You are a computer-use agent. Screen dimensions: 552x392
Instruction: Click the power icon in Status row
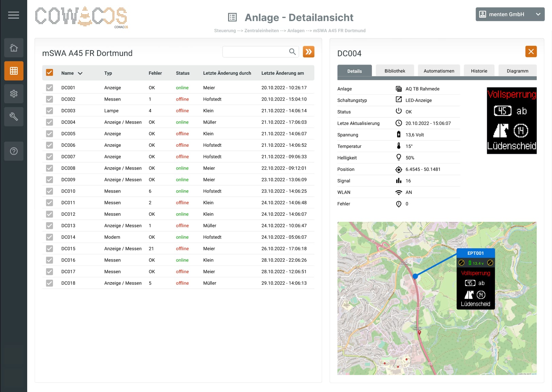pos(399,111)
